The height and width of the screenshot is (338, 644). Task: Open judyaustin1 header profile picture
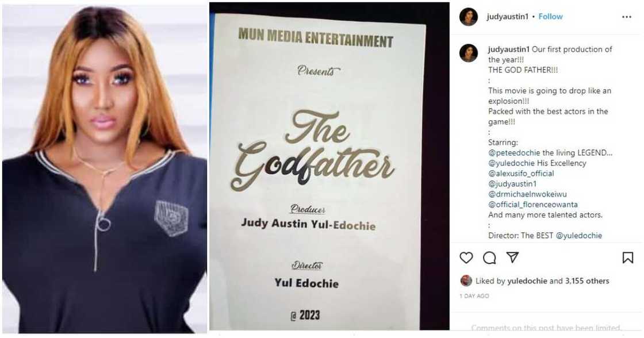pos(469,17)
